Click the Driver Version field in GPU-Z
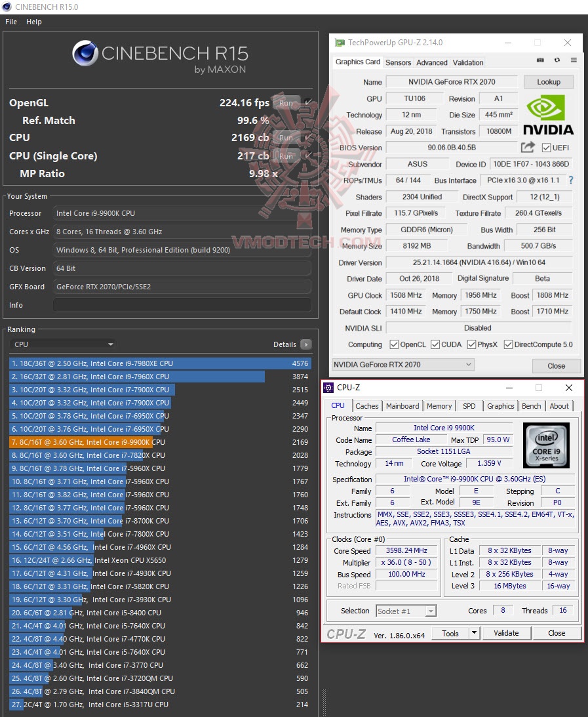Screen dimensions: 588x717 (x=479, y=262)
